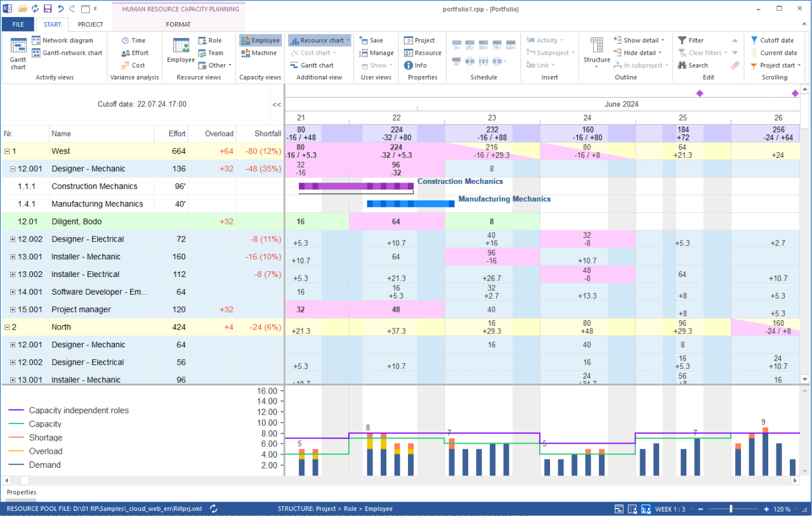Click the Current date scrolling button

pos(776,53)
